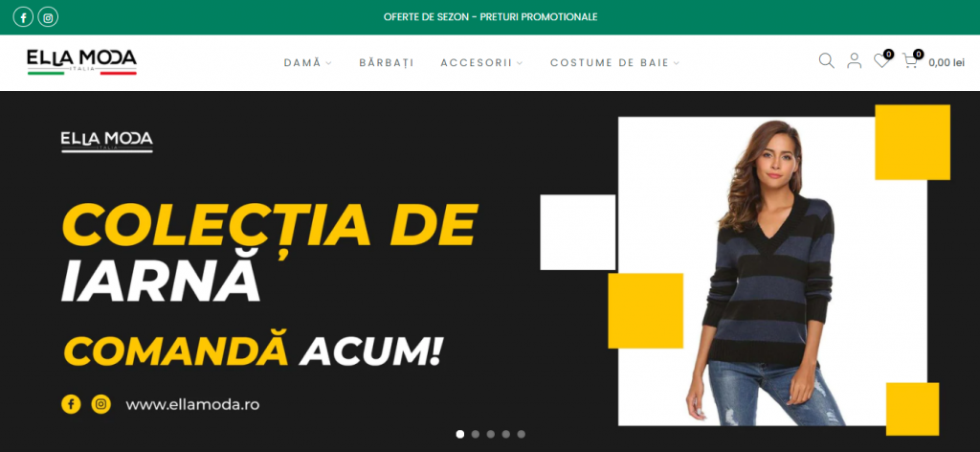Go to the fifth carousel slide dot
The width and height of the screenshot is (980, 452).
522,434
